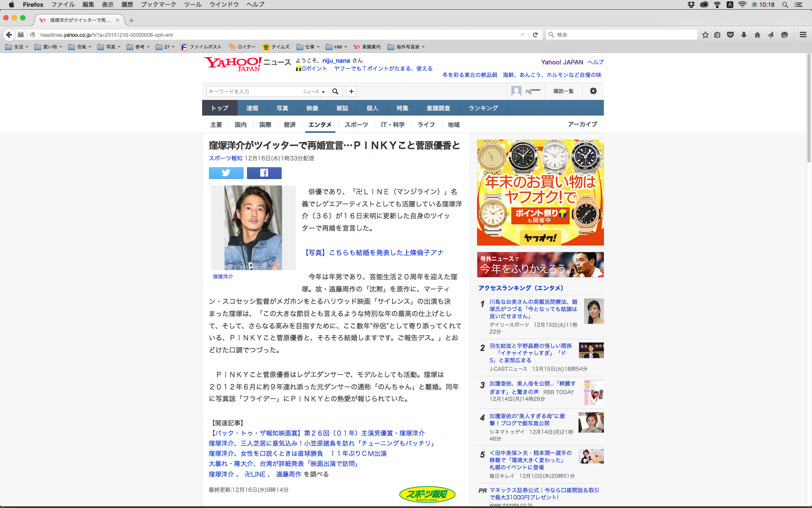Open Yahoo News settings gear icon
Viewport: 812px width, 508px height.
pos(593,91)
